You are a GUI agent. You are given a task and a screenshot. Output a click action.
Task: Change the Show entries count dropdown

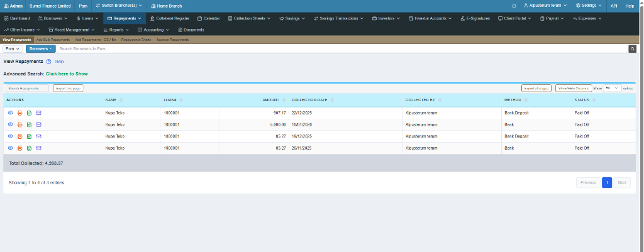pyautogui.click(x=612, y=88)
